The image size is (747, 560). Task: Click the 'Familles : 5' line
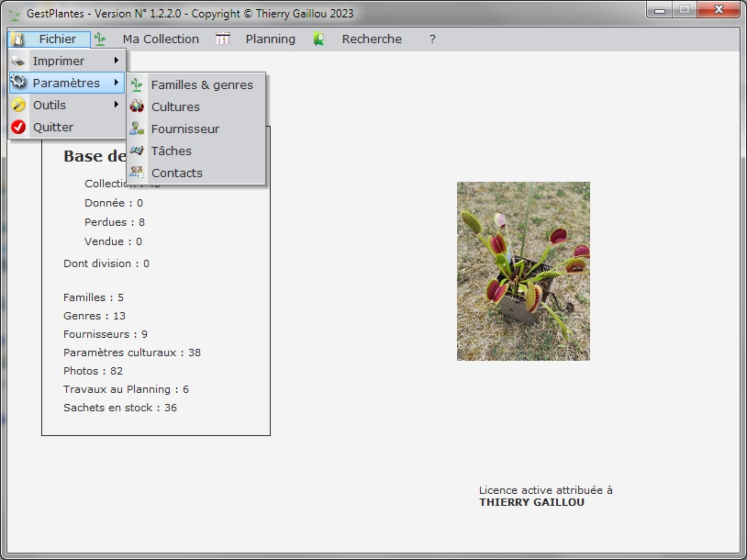(94, 297)
